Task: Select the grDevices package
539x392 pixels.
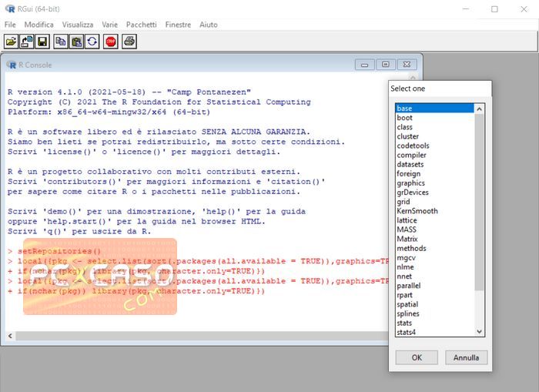Action: pos(434,193)
